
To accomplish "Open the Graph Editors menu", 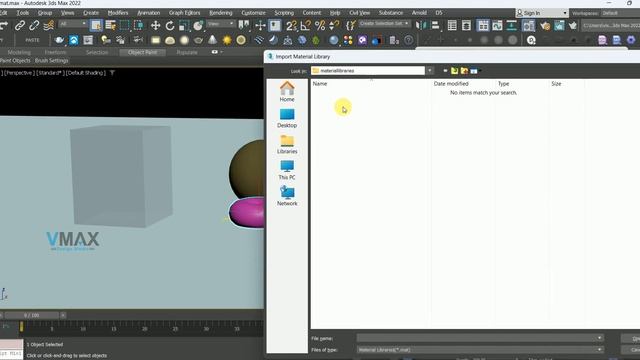I will pos(184,13).
